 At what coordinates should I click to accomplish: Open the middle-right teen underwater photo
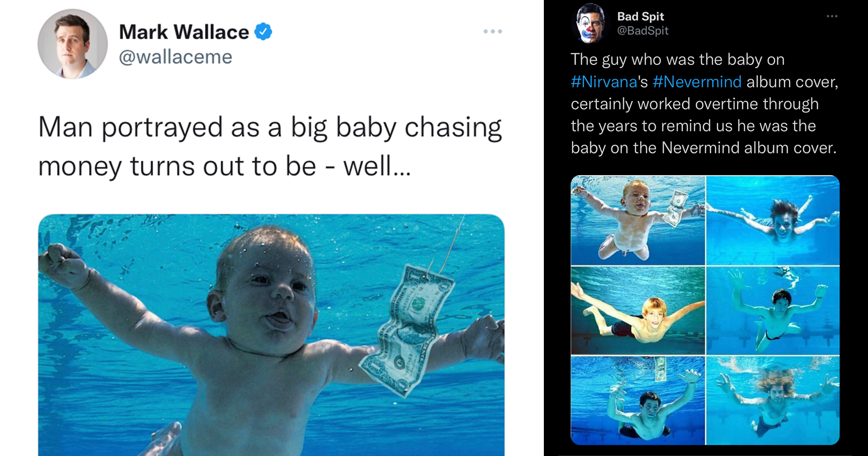(x=773, y=310)
